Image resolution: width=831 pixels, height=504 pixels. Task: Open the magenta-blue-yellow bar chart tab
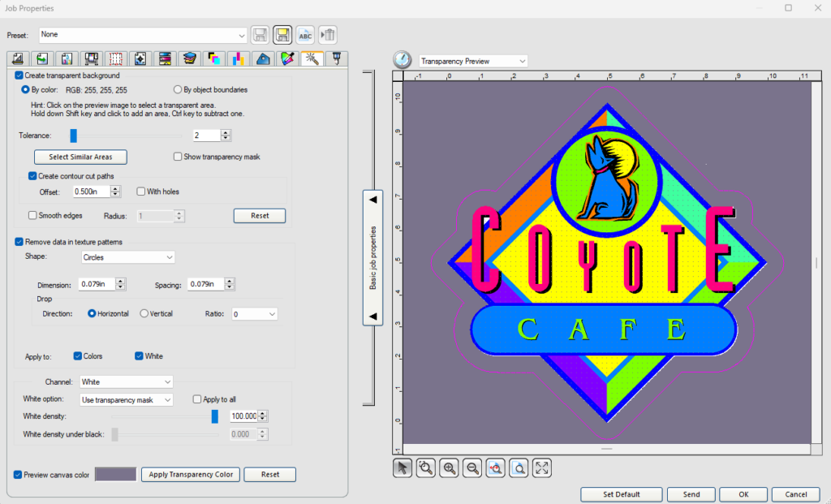[239, 58]
